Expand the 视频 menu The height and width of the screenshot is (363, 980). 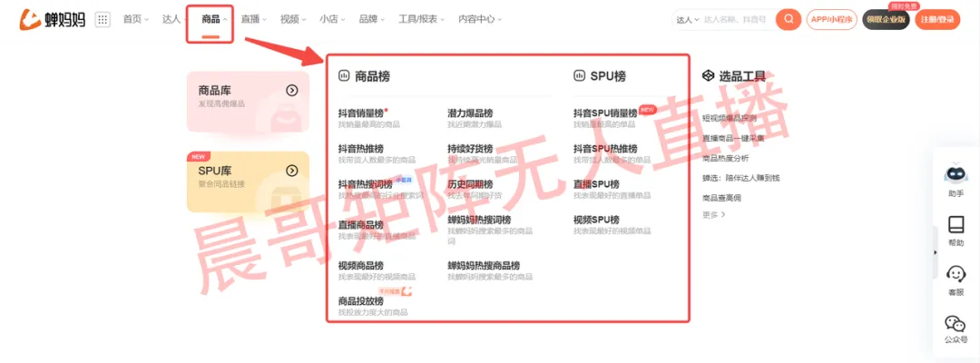tap(292, 19)
